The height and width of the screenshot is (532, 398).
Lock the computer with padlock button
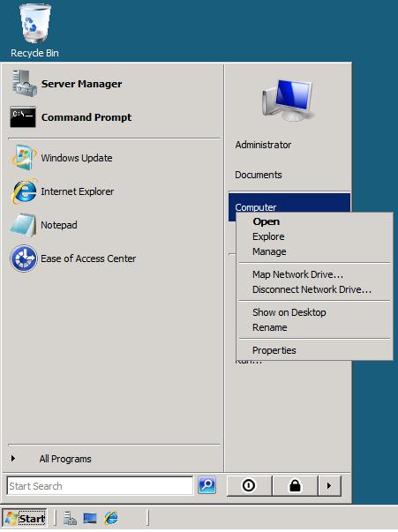click(295, 485)
